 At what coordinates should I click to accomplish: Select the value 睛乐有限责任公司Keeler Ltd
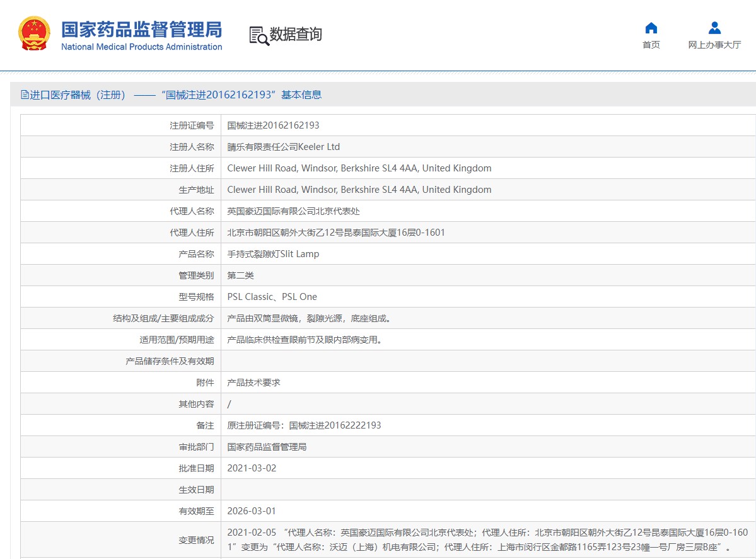tap(284, 147)
